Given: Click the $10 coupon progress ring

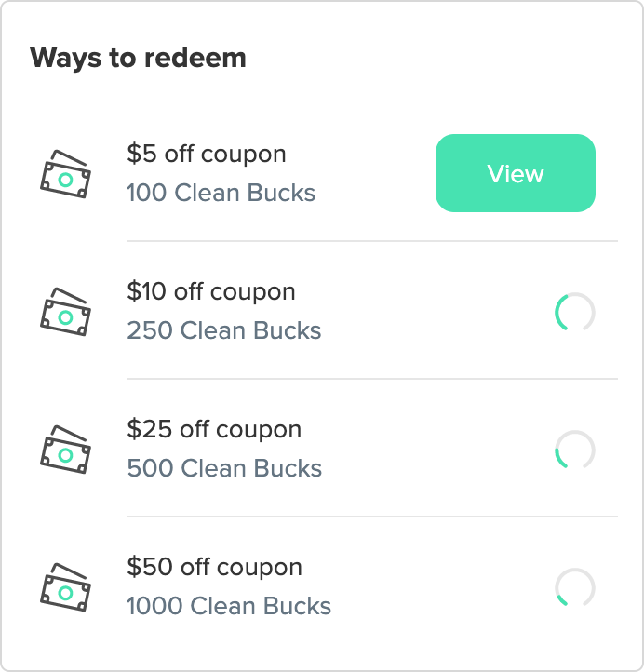Looking at the screenshot, I should (x=574, y=312).
